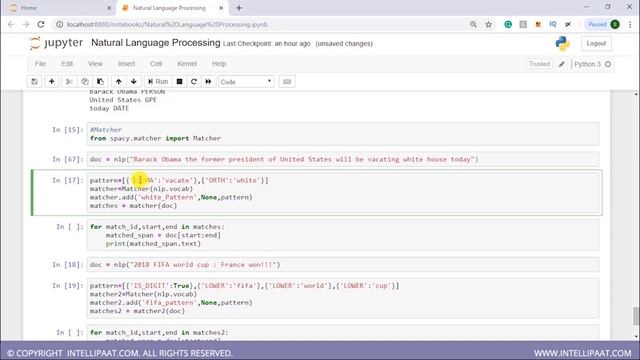Move selected cell up arrow
The height and width of the screenshot is (360, 640).
(118, 82)
